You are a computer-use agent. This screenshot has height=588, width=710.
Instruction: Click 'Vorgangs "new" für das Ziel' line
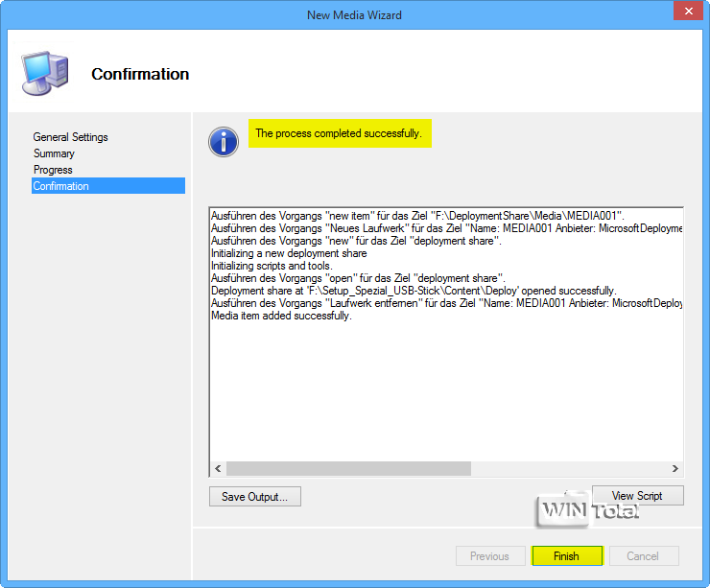(x=356, y=241)
